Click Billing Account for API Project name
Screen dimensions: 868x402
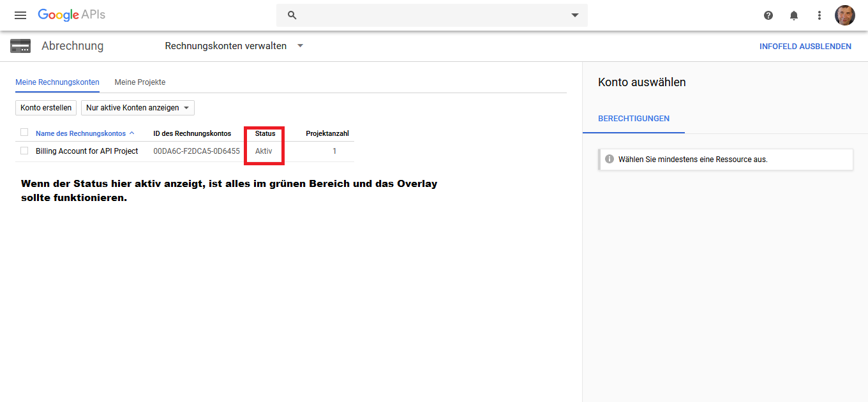(87, 151)
